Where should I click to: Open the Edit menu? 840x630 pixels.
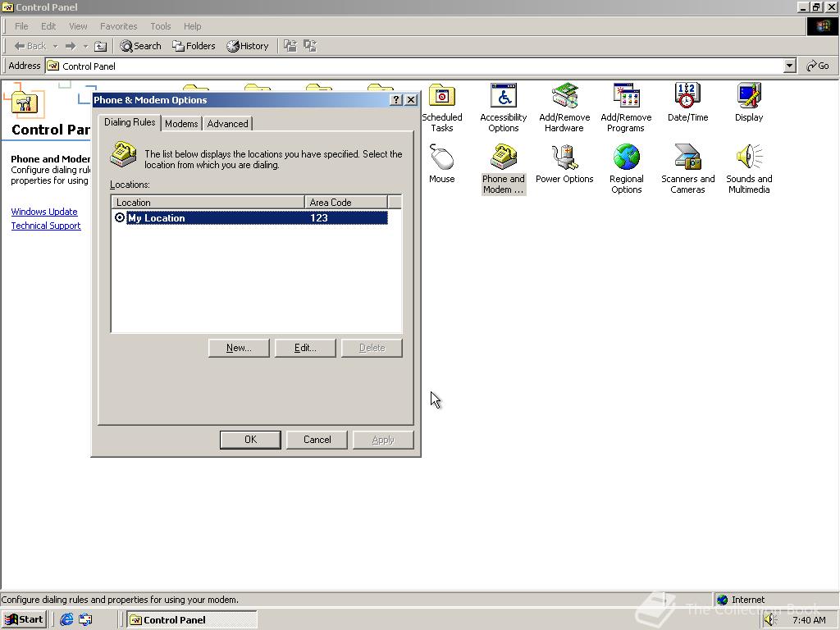[48, 26]
